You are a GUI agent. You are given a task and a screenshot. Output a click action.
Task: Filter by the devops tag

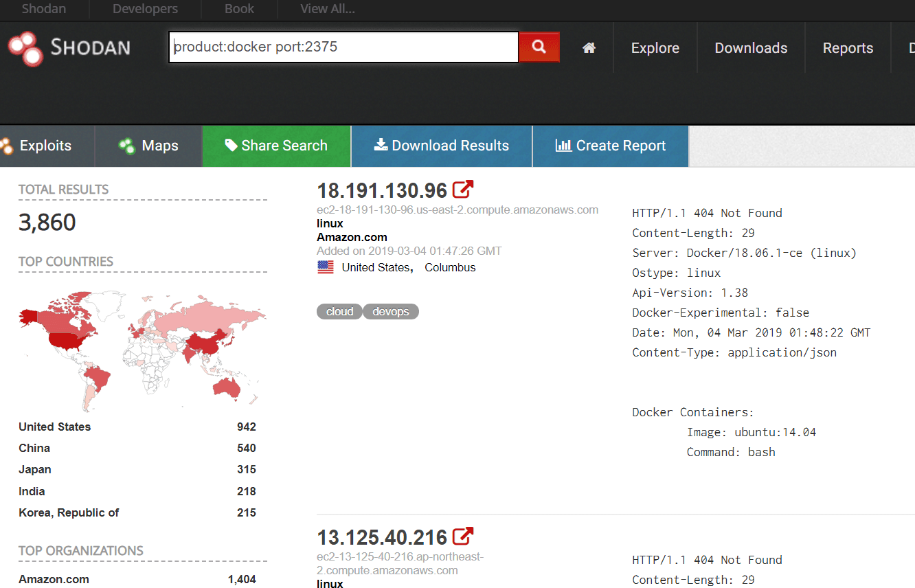pos(391,312)
